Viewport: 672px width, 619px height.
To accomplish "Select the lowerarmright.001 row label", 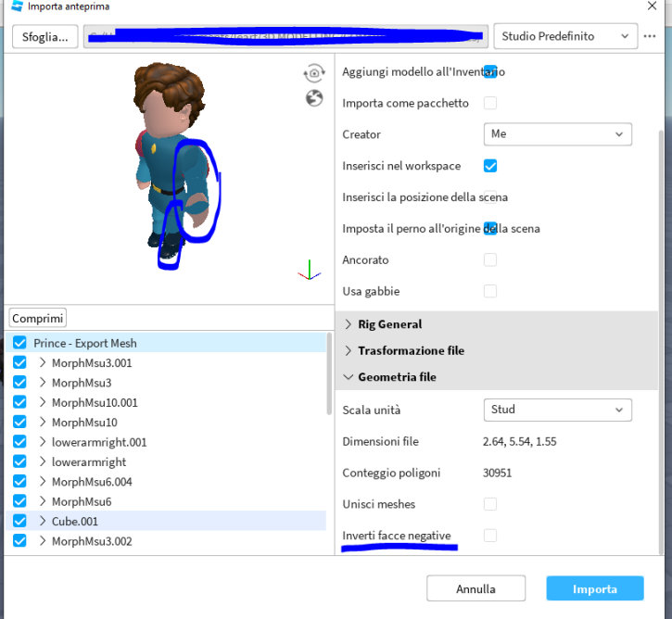I will [x=99, y=442].
